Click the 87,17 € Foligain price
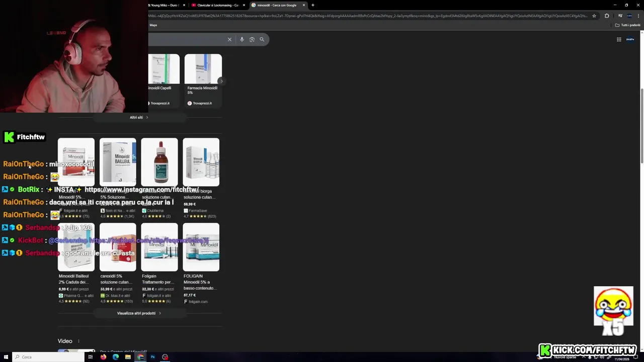The width and height of the screenshot is (644, 362). 190,295
